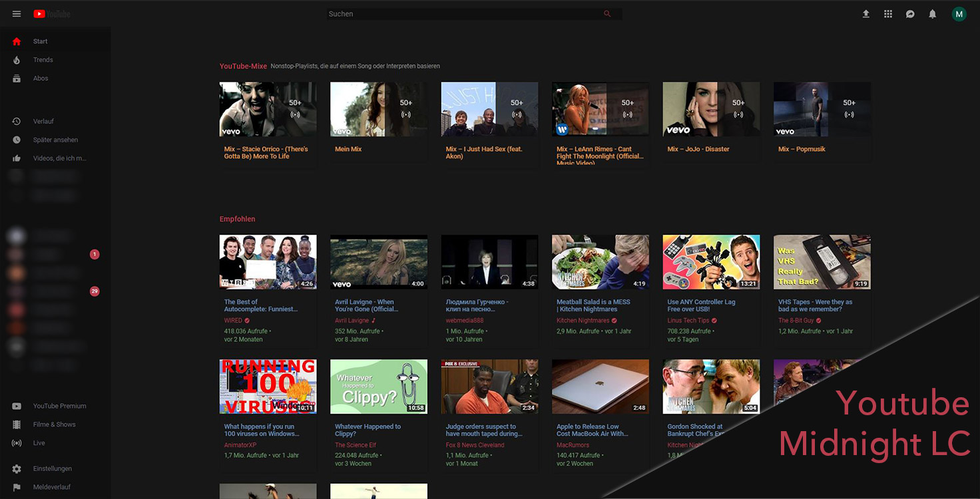Open the video upload icon

[865, 14]
